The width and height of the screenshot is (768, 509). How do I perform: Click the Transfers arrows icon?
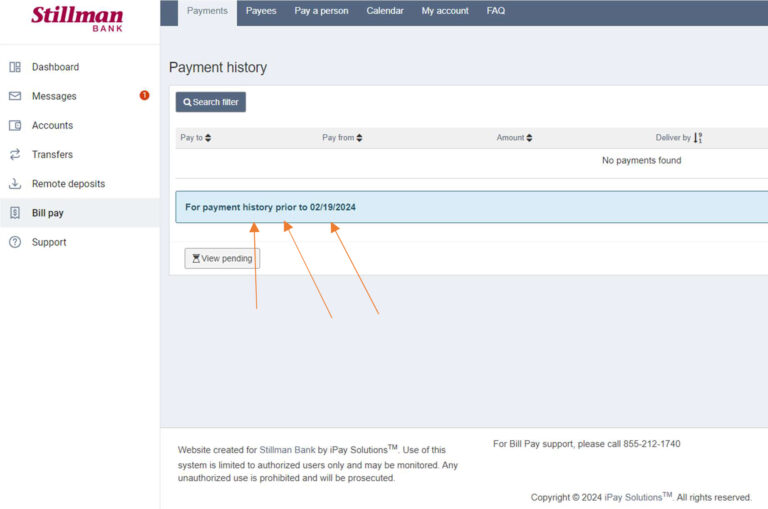pos(15,154)
